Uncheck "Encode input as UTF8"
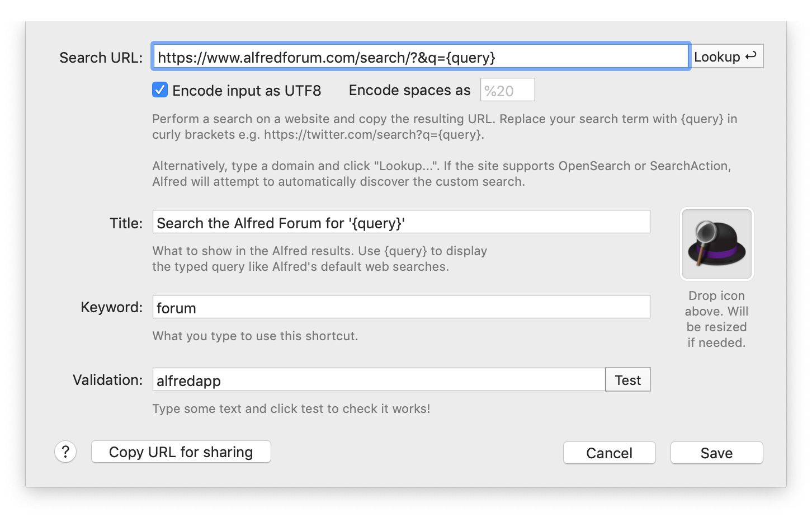The height and width of the screenshot is (517, 812). pos(159,90)
